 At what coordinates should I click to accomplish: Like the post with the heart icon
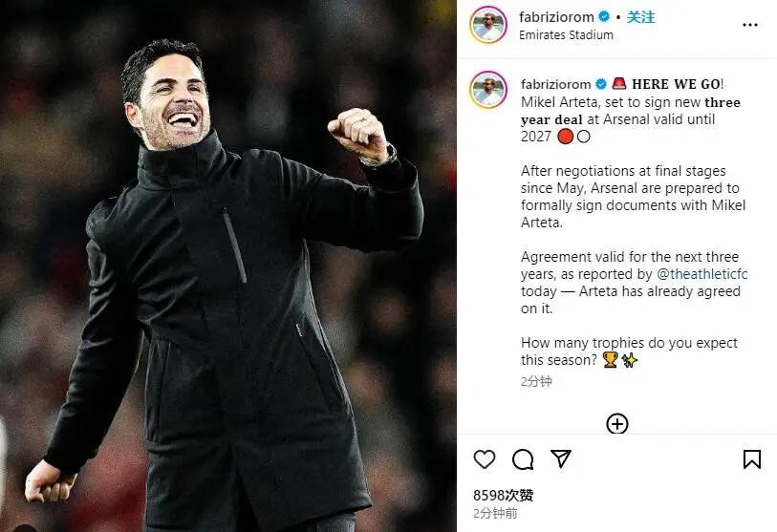[485, 459]
